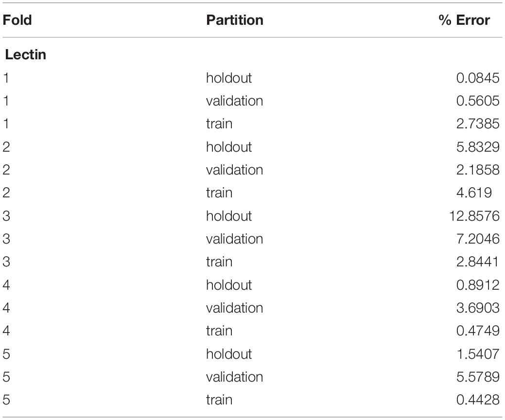Select the error value 0.0845
Screen dimensions: 505x420
pyautogui.click(x=478, y=78)
